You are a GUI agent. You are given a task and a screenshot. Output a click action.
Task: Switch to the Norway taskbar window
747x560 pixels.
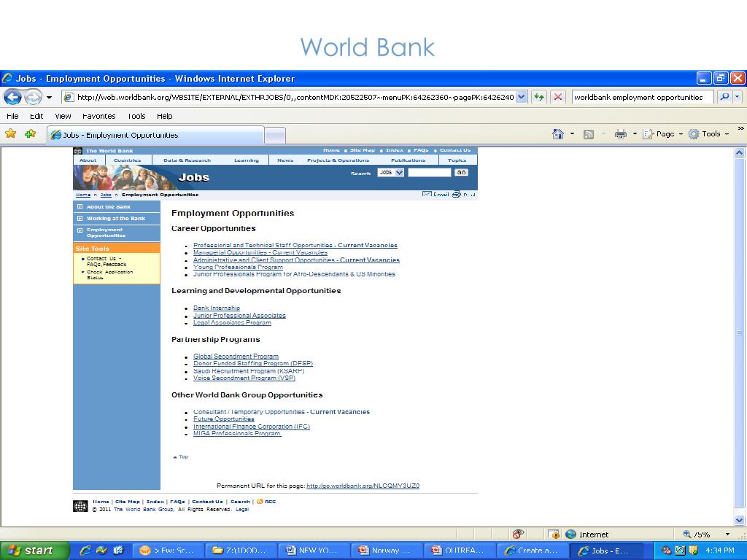[x=386, y=551]
